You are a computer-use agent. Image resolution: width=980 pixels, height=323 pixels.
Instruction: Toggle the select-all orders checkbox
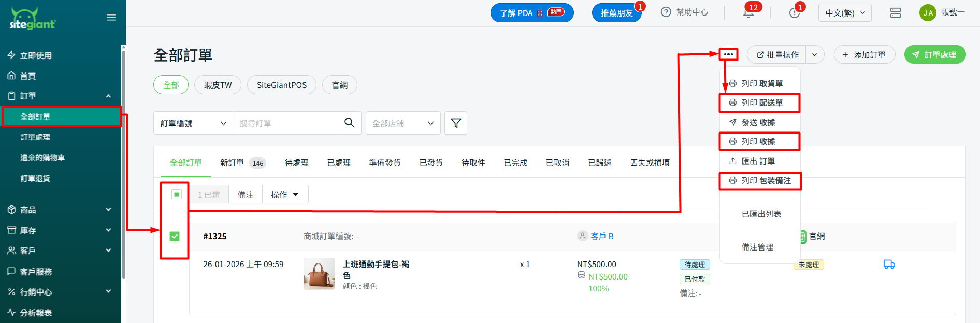pos(177,194)
